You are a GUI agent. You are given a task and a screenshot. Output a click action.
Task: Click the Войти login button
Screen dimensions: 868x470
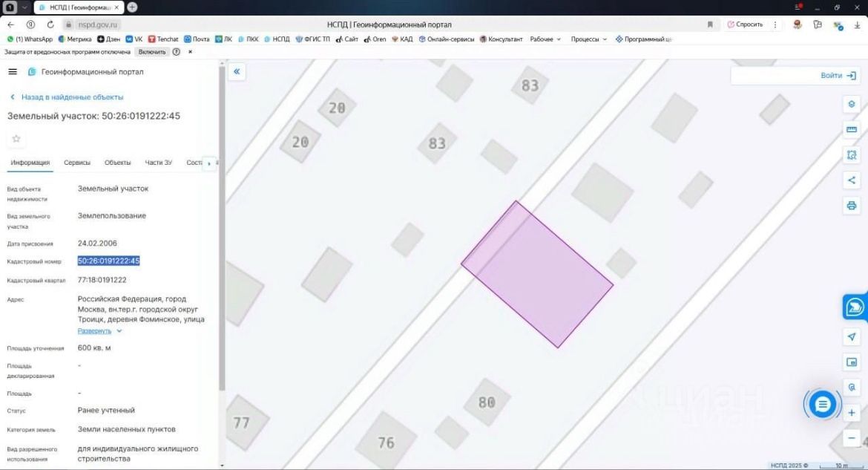[x=838, y=76]
